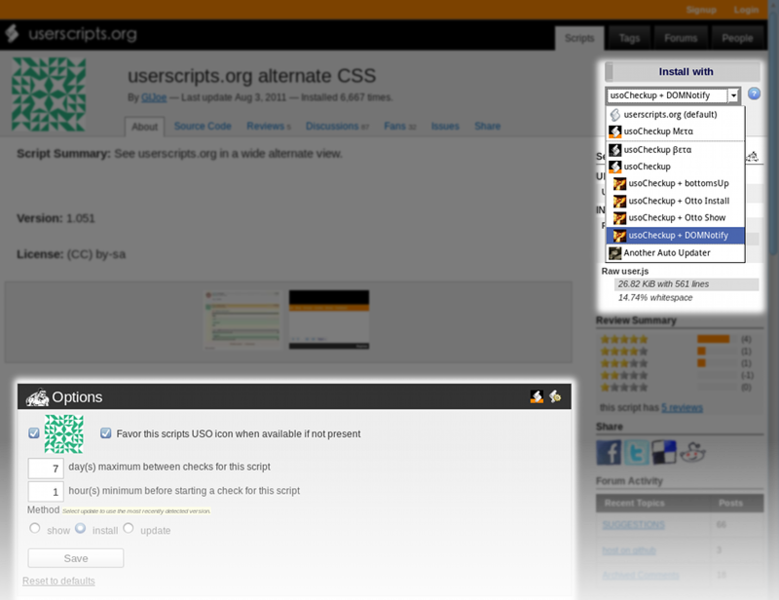Viewport: 779px width, 600px height.
Task: Choose usoCheckup + bottomsUp option
Action: [x=676, y=184]
